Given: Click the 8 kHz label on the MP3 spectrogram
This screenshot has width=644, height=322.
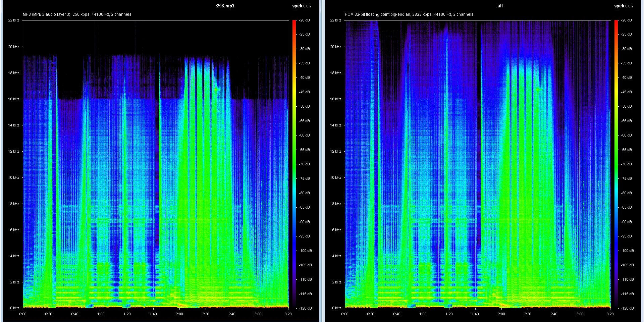Looking at the screenshot, I should click(14, 204).
